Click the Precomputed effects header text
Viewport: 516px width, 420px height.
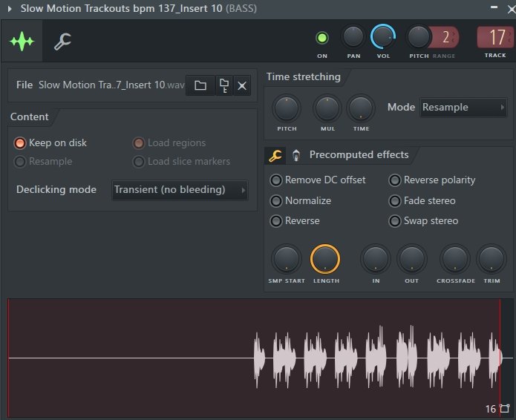click(359, 154)
